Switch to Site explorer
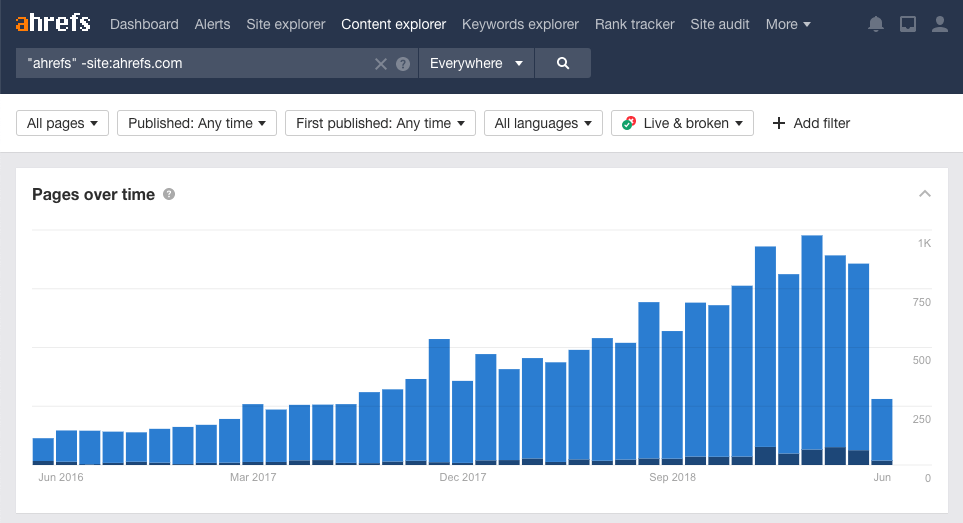963x523 pixels. [286, 24]
